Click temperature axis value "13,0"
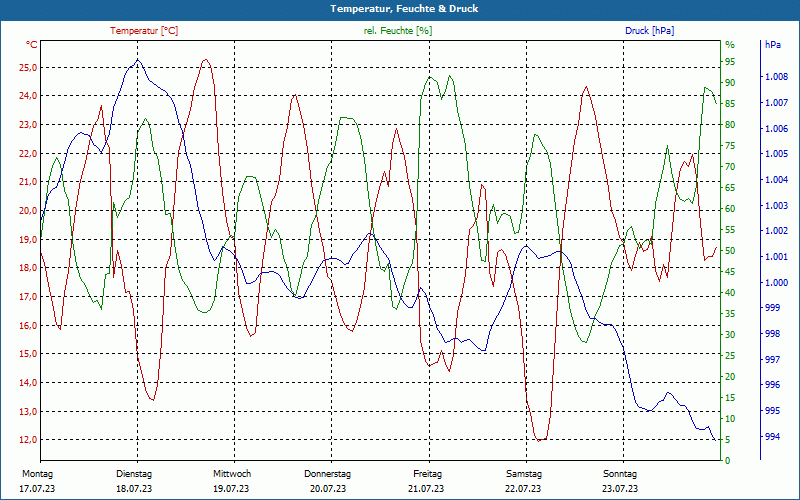 28,411
